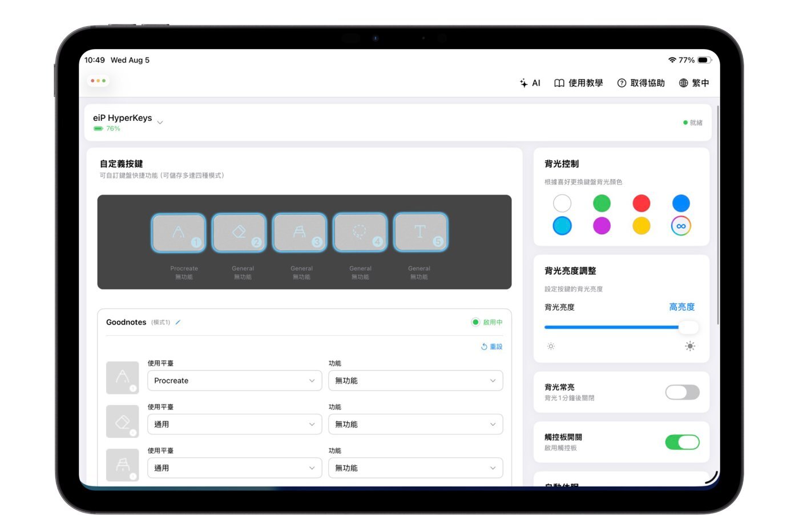
Task: Click the right side scrollbar
Action: pos(717,215)
